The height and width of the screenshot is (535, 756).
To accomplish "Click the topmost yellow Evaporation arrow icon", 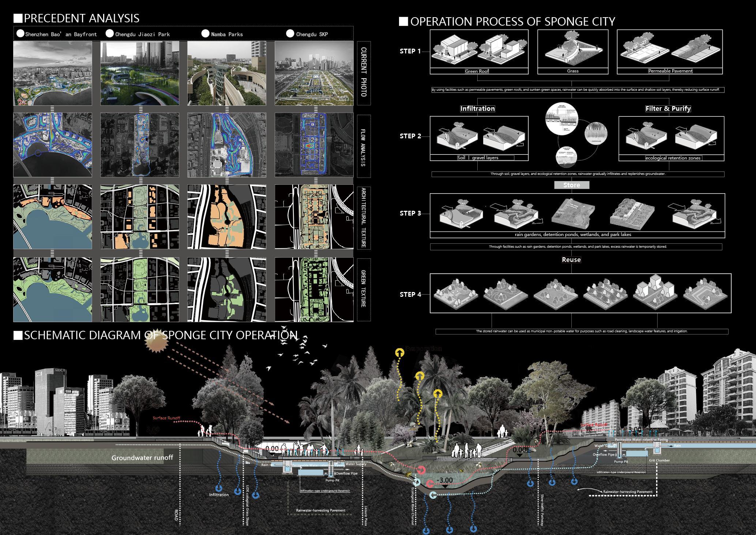I will tap(399, 352).
